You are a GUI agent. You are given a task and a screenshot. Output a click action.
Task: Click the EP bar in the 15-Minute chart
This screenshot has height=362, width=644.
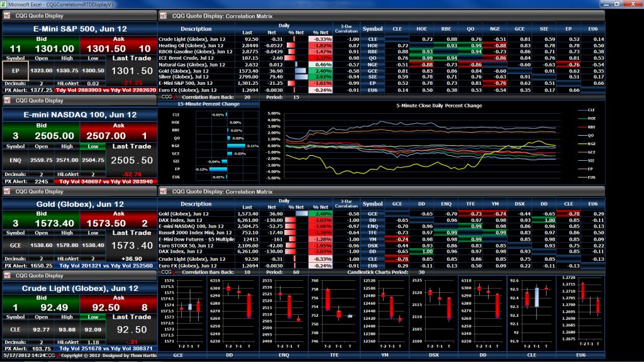click(218, 169)
